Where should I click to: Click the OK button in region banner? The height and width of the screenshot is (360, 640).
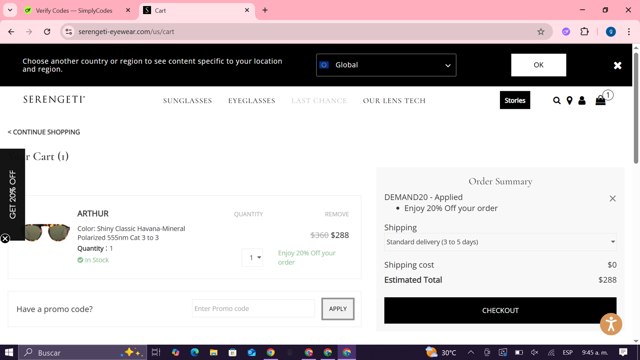click(538, 65)
